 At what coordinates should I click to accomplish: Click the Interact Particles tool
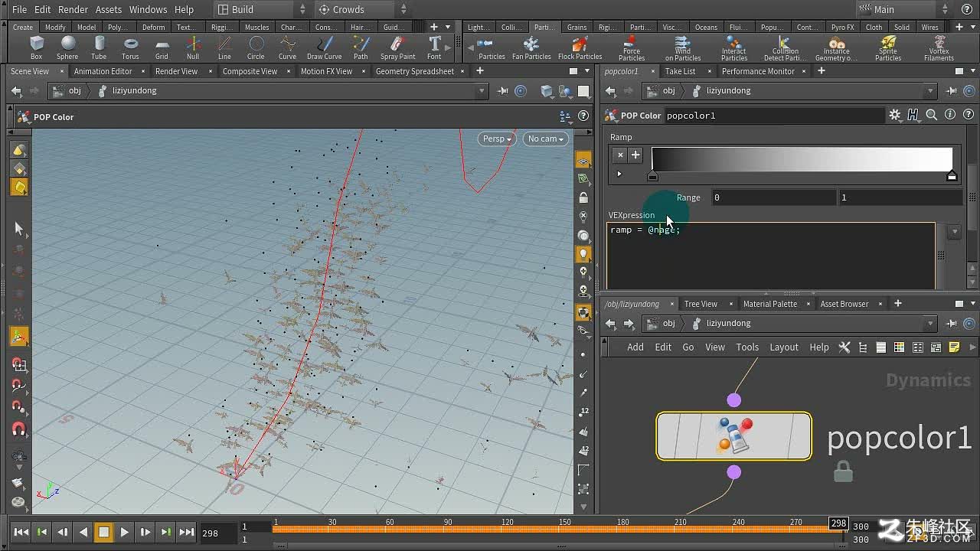733,47
